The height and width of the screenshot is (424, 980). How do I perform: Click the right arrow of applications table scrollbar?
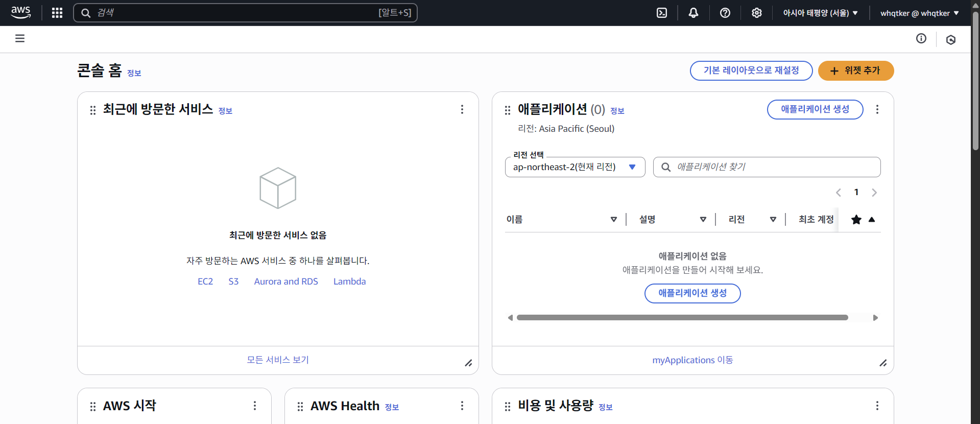[x=875, y=318]
